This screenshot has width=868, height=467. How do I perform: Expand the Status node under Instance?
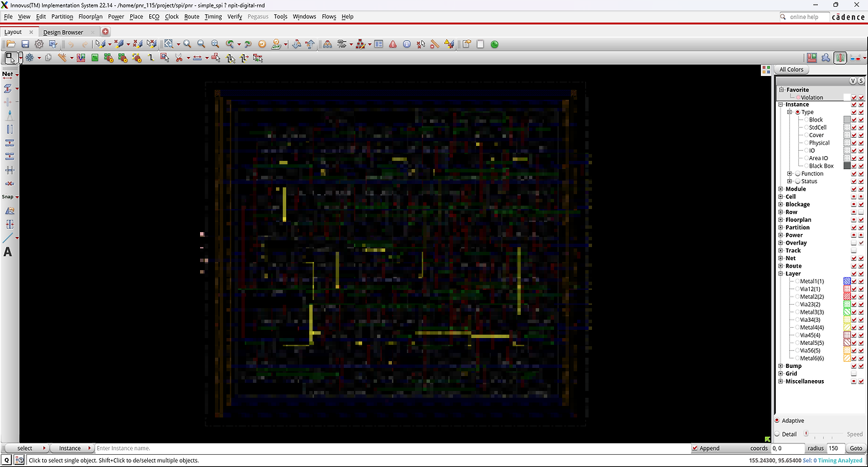pyautogui.click(x=789, y=181)
